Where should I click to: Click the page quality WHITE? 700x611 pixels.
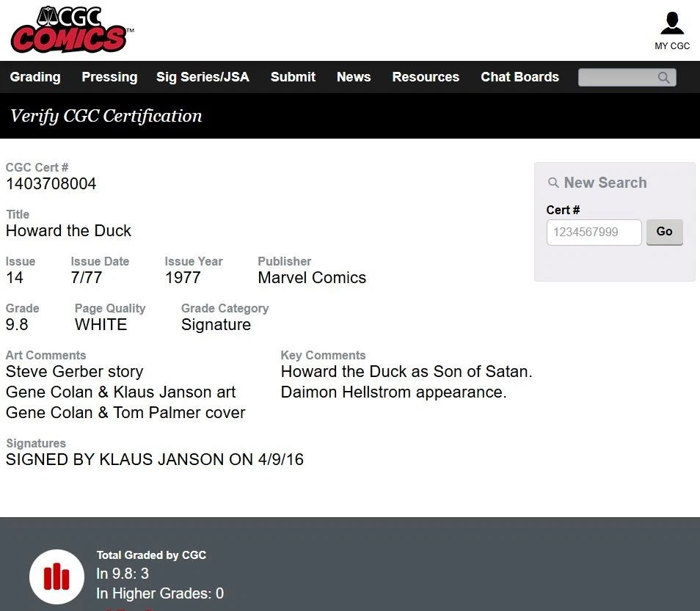click(x=101, y=324)
